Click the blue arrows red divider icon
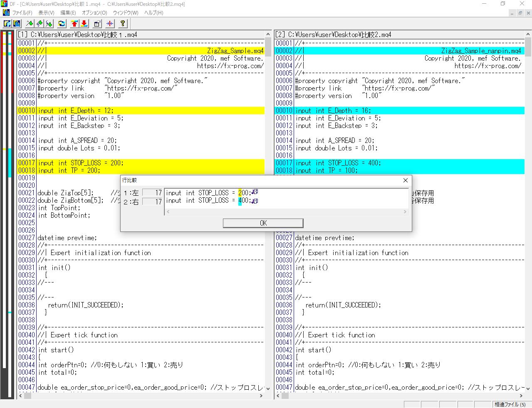Image resolution: width=532 pixels, height=408 pixels. [x=110, y=24]
